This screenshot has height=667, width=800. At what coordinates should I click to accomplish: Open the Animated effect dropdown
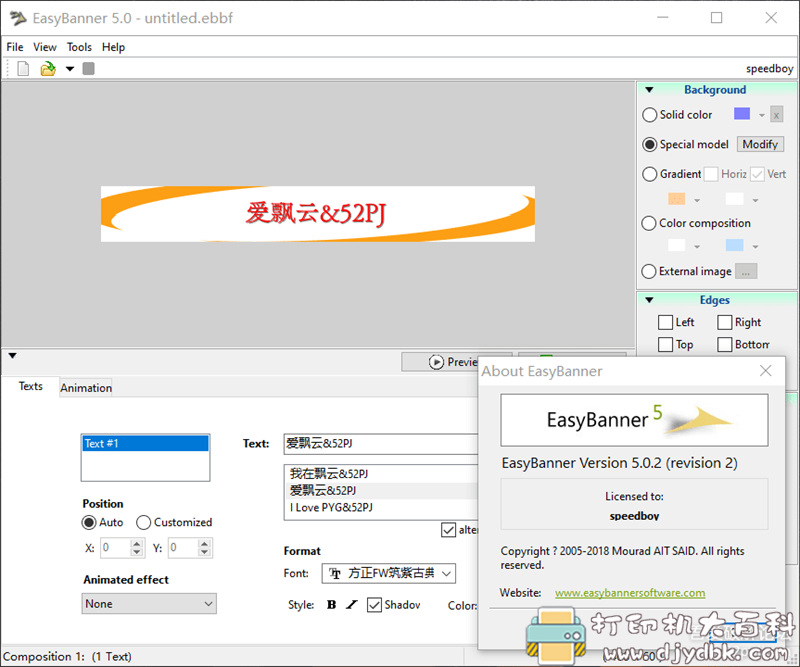pyautogui.click(x=148, y=604)
